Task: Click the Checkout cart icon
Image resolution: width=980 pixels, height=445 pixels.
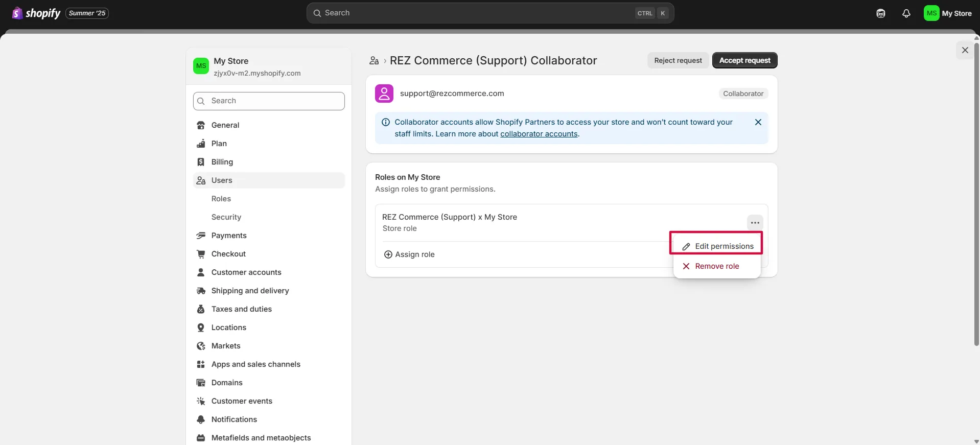Action: click(x=201, y=254)
